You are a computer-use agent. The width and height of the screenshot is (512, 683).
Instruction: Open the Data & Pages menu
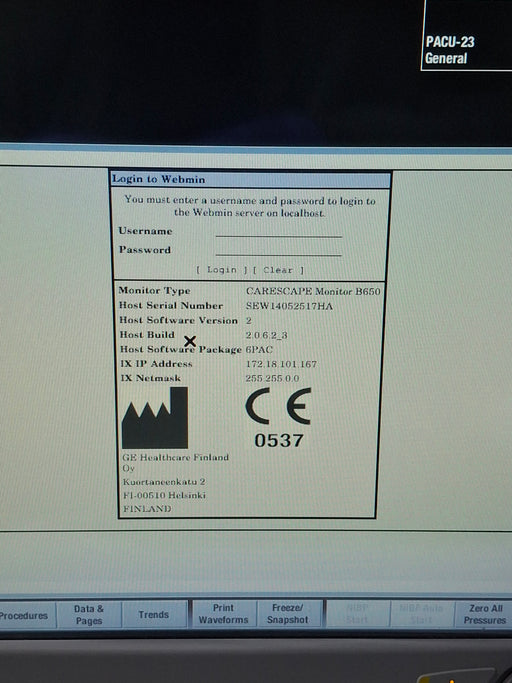89,615
